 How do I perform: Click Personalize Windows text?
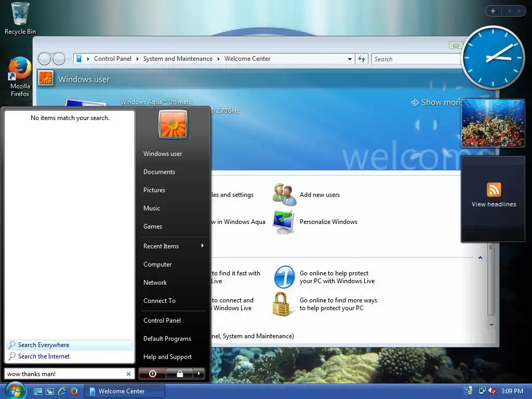pos(328,222)
